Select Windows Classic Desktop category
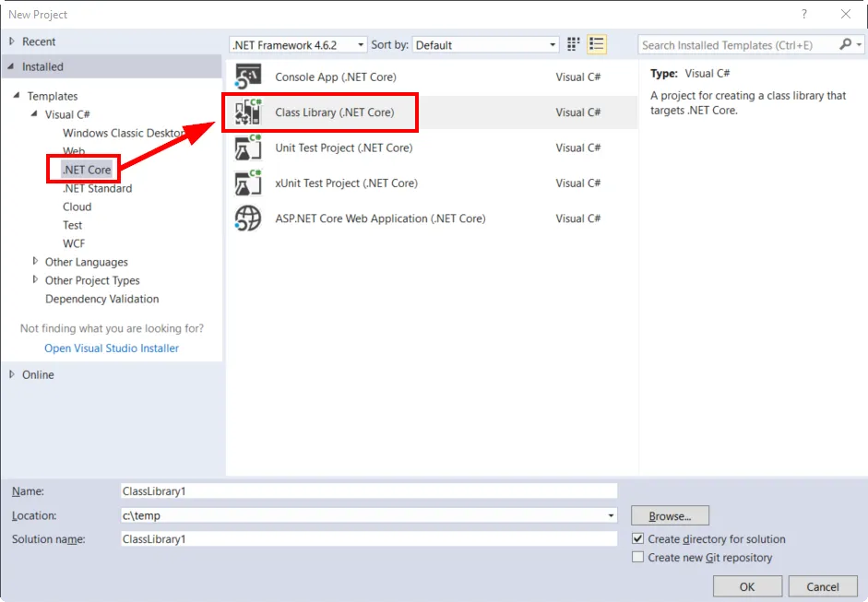This screenshot has height=602, width=868. (x=124, y=133)
